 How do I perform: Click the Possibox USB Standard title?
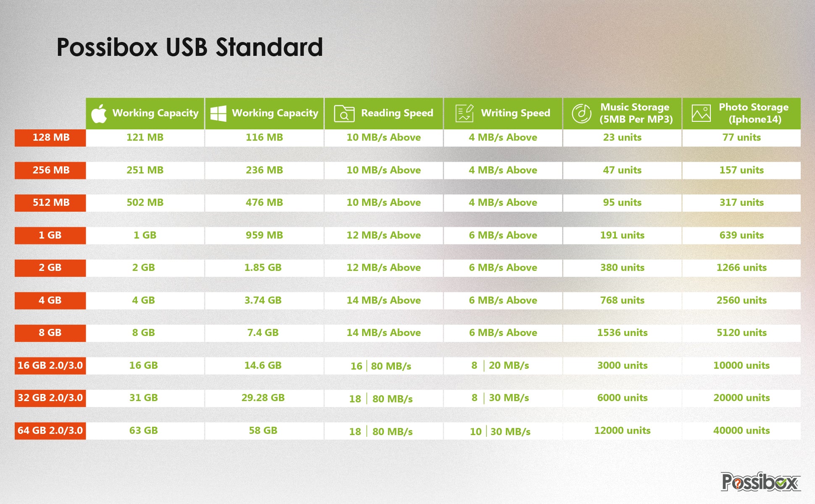pos(189,47)
